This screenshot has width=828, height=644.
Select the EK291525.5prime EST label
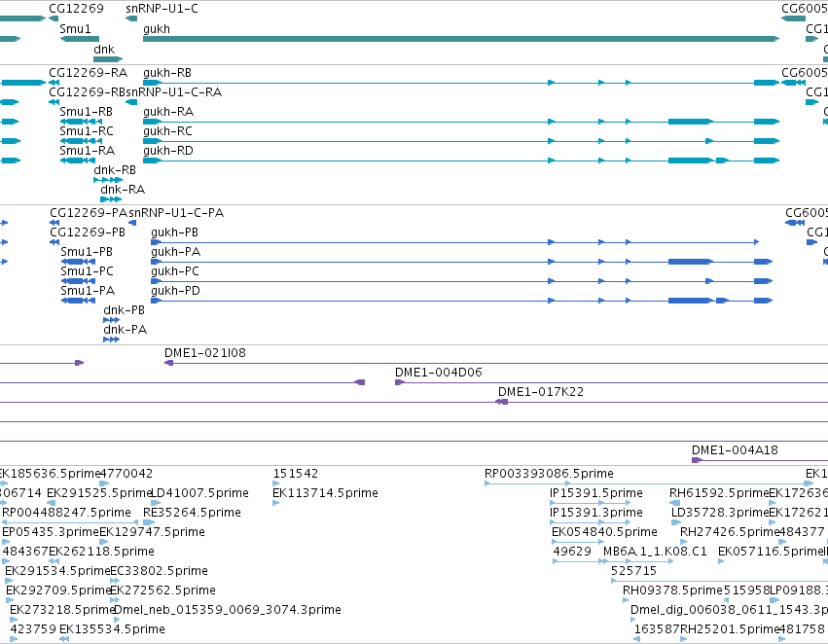(99, 493)
